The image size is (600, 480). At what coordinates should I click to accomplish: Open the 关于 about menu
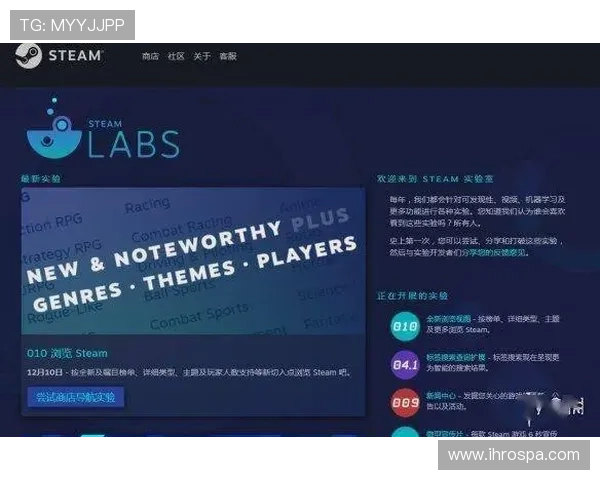click(202, 56)
